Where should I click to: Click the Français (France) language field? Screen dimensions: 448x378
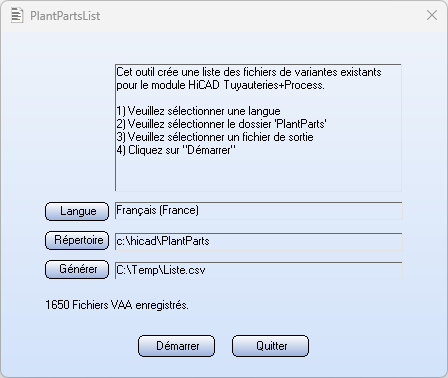tap(259, 211)
